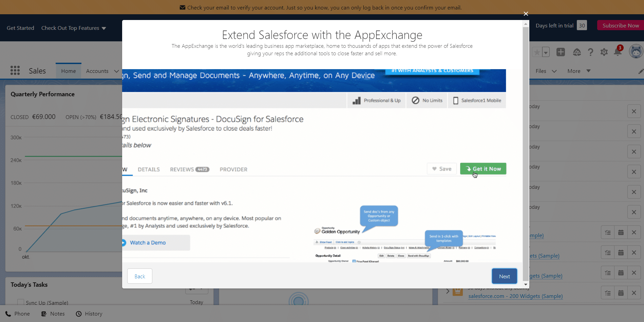
Task: Click the Sales app name
Action: pyautogui.click(x=37, y=71)
